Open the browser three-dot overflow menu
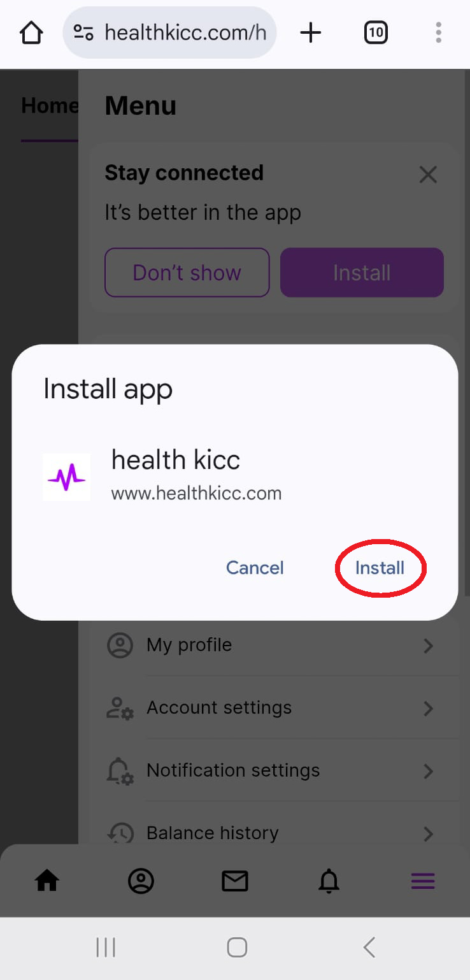The height and width of the screenshot is (980, 470). click(438, 32)
